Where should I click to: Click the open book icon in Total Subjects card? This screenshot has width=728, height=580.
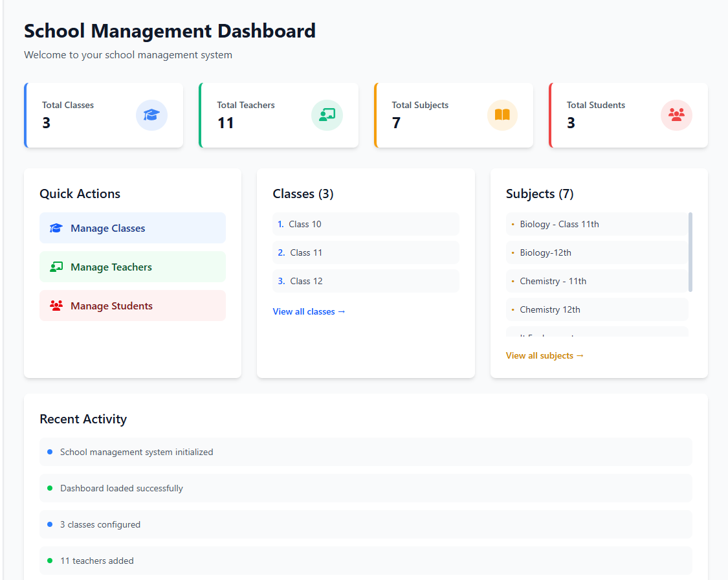(502, 115)
